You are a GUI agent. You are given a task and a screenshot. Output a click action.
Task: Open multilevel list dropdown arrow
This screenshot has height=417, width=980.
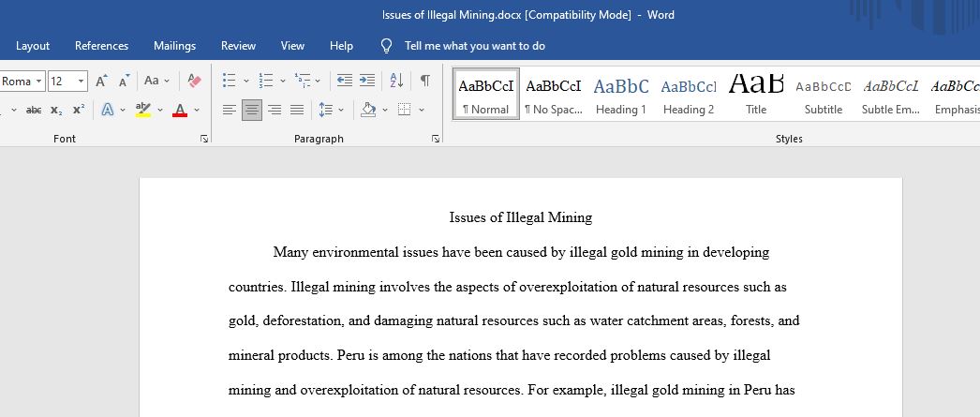point(318,81)
